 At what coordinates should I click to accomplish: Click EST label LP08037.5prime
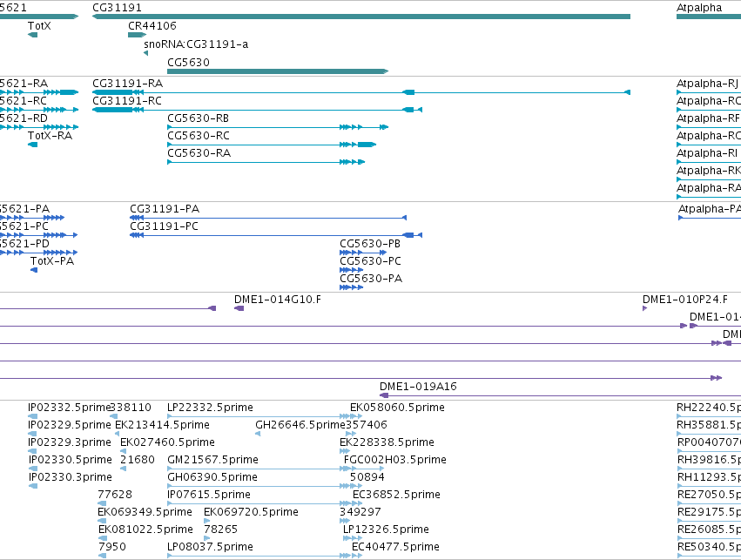coord(211,547)
